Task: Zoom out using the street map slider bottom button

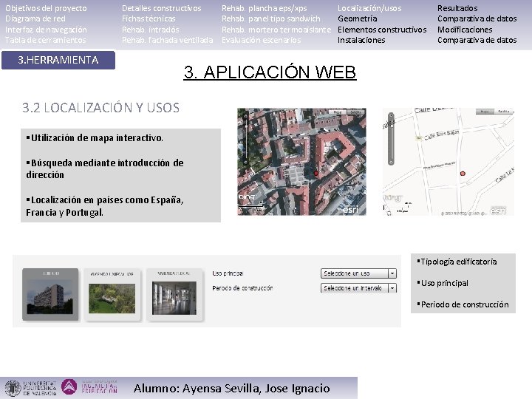Action: pyautogui.click(x=391, y=162)
